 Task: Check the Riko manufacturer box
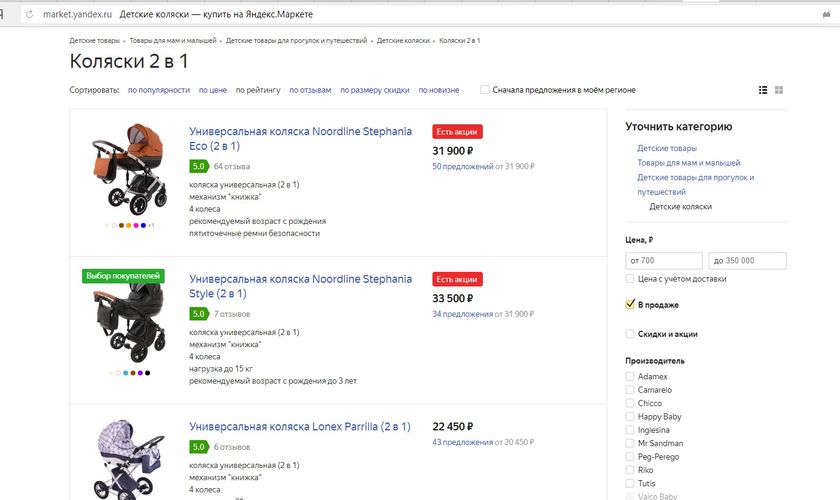(630, 470)
